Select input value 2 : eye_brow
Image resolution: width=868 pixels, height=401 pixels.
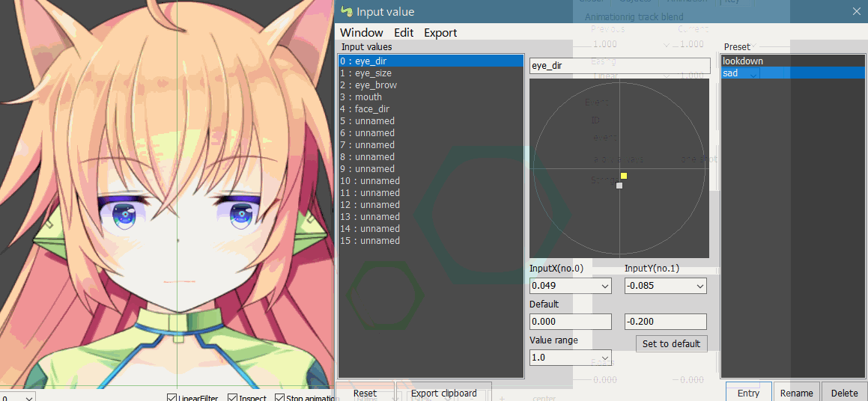431,85
